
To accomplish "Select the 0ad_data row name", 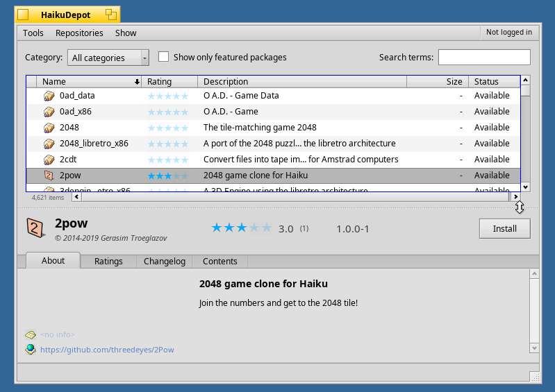I will (77, 96).
